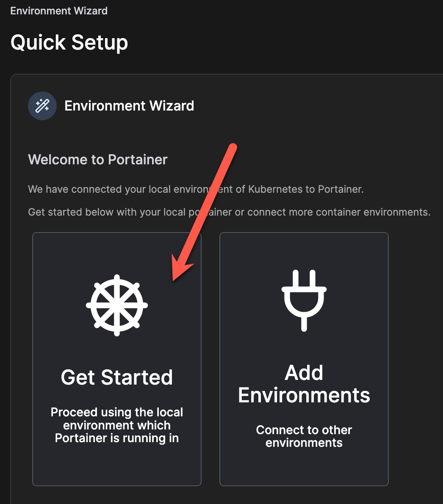443x504 pixels.
Task: Click the local environment description text
Action: point(117,425)
